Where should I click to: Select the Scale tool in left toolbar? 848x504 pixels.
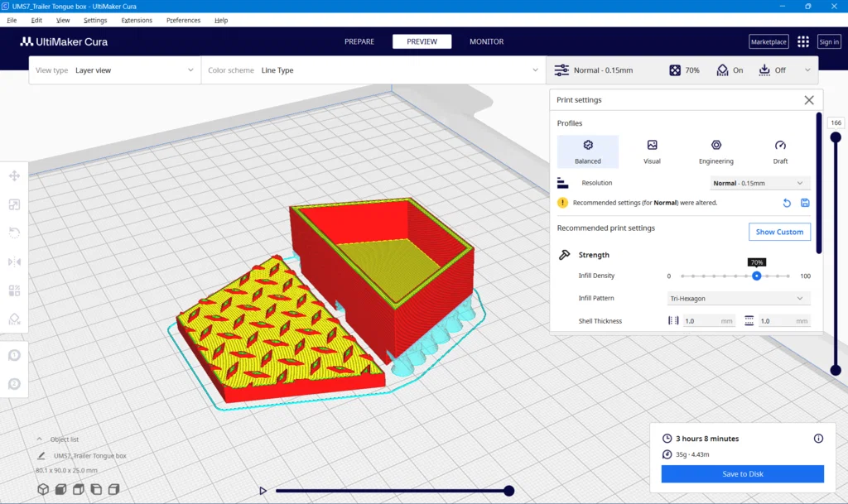(x=15, y=204)
